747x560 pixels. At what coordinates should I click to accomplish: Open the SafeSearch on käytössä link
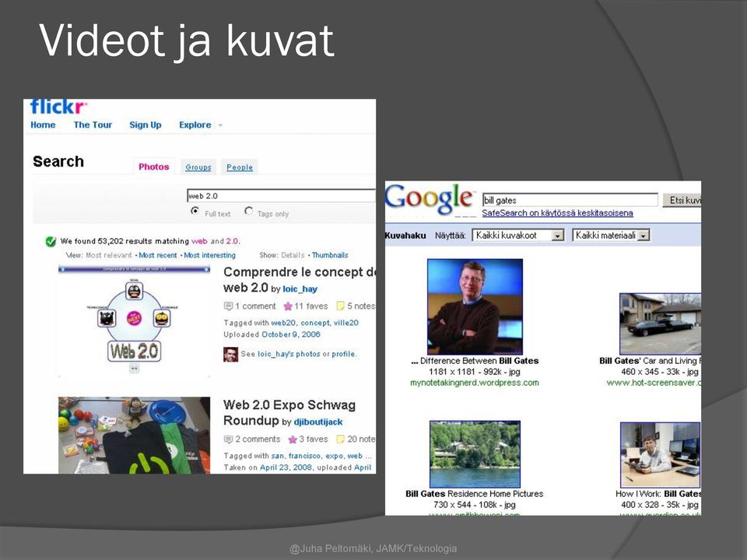coord(557,213)
